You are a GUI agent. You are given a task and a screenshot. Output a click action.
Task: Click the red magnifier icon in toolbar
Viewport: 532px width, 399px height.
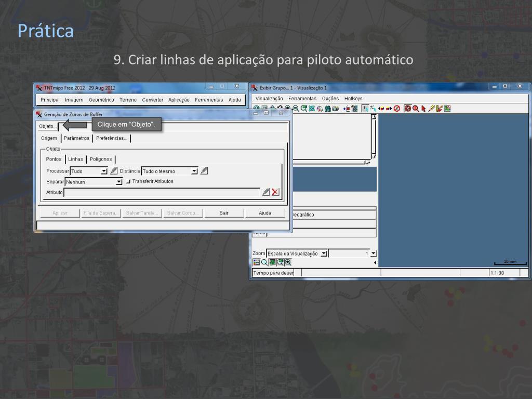coord(416,109)
